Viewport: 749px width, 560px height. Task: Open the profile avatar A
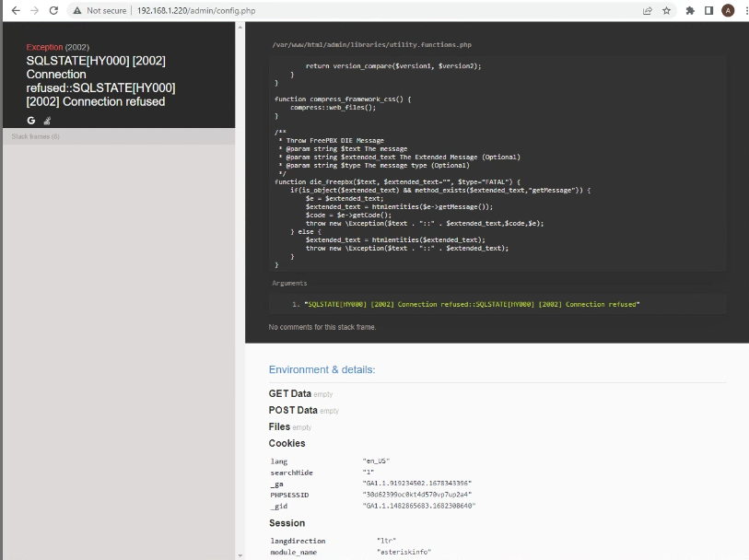point(728,10)
